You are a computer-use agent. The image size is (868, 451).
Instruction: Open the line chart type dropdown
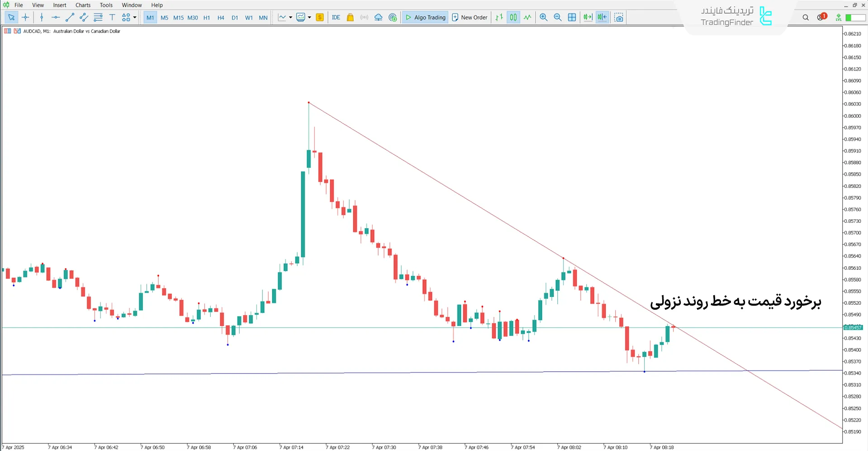point(291,17)
